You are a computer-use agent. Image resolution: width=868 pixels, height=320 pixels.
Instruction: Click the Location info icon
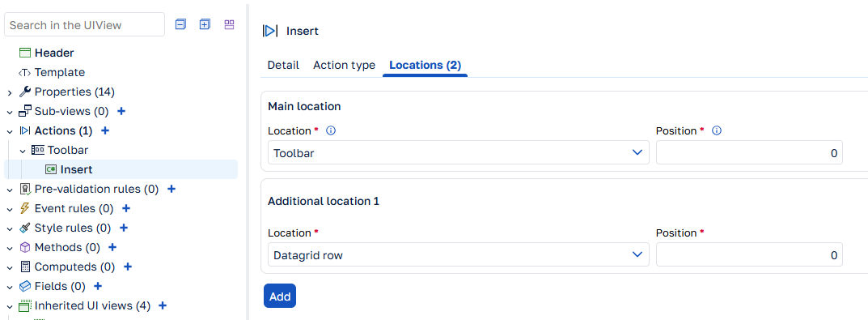coord(331,131)
